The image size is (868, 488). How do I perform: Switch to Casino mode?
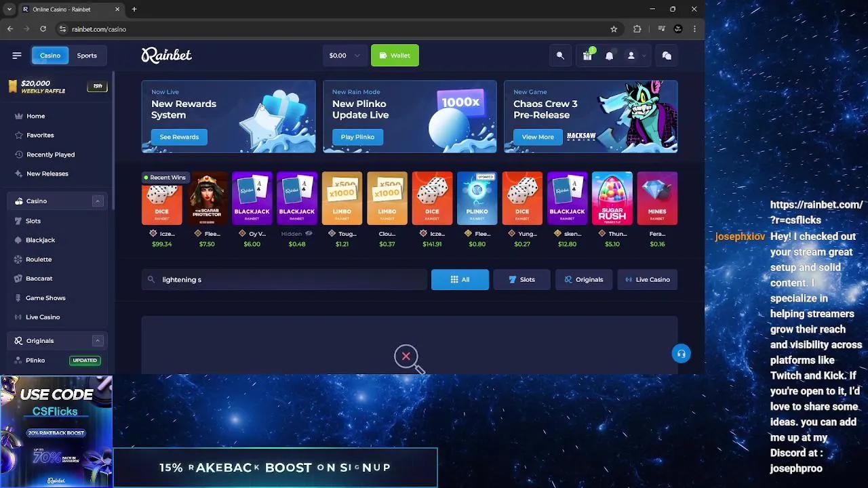[x=50, y=56]
